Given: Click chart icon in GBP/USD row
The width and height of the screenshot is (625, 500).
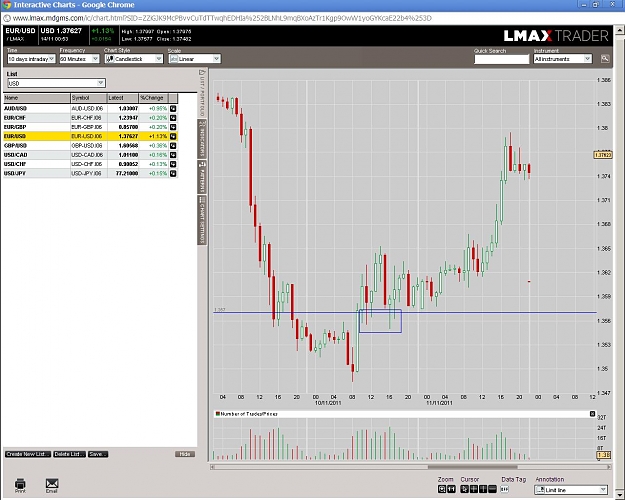Looking at the screenshot, I should [x=173, y=146].
